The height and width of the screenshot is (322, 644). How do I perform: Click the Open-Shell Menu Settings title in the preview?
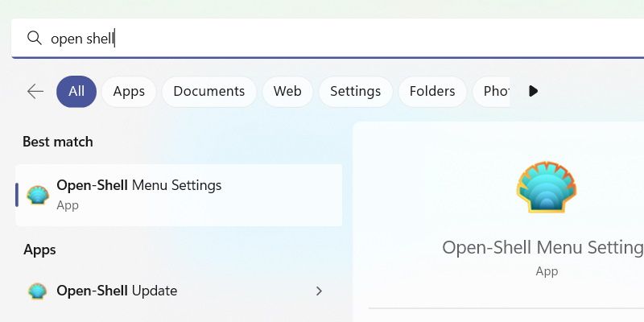pos(543,248)
